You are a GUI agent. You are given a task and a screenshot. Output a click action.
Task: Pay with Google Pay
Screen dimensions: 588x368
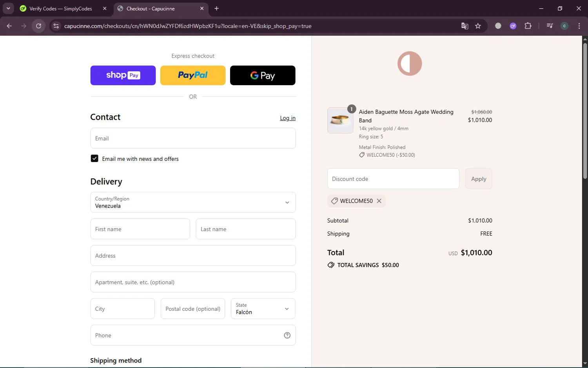coord(263,75)
